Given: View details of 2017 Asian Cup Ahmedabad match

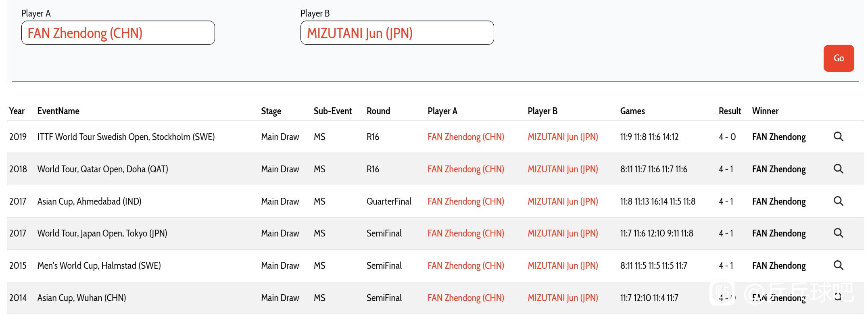Looking at the screenshot, I should coord(838,201).
